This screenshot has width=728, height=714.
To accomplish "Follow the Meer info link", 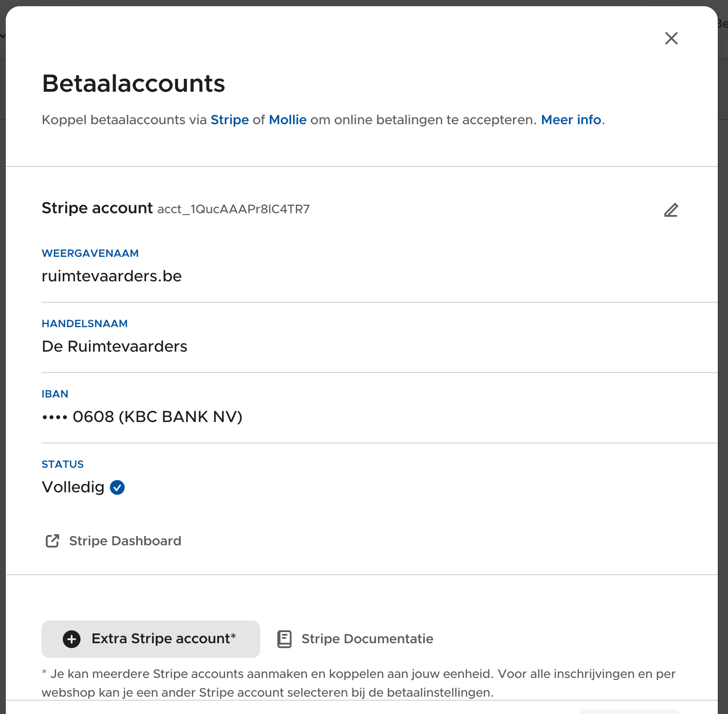I will click(571, 120).
